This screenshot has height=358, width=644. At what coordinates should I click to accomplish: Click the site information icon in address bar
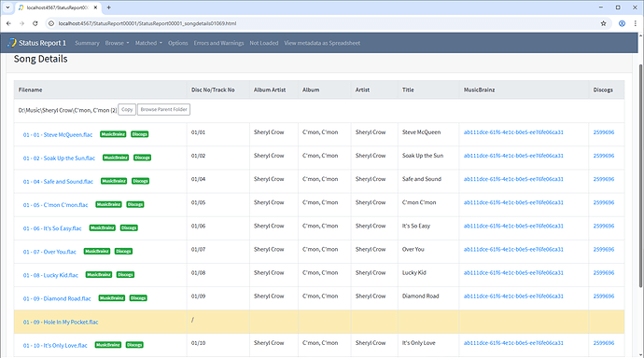tap(51, 23)
